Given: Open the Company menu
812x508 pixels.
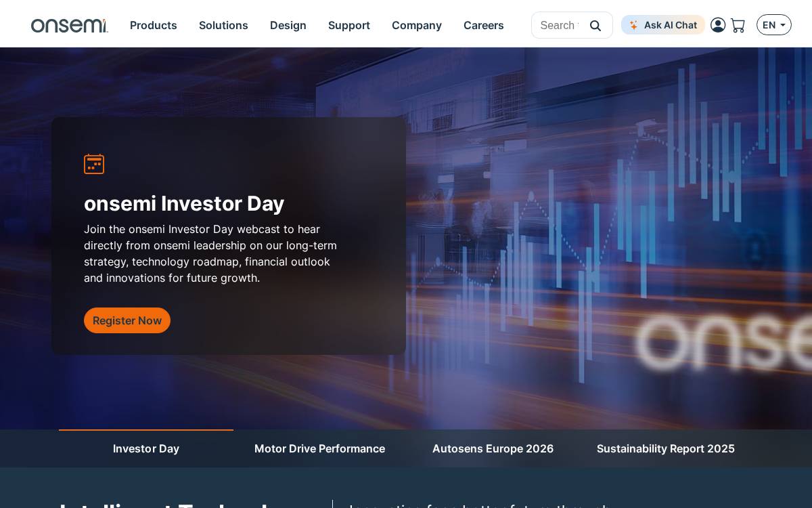Looking at the screenshot, I should coord(417,25).
